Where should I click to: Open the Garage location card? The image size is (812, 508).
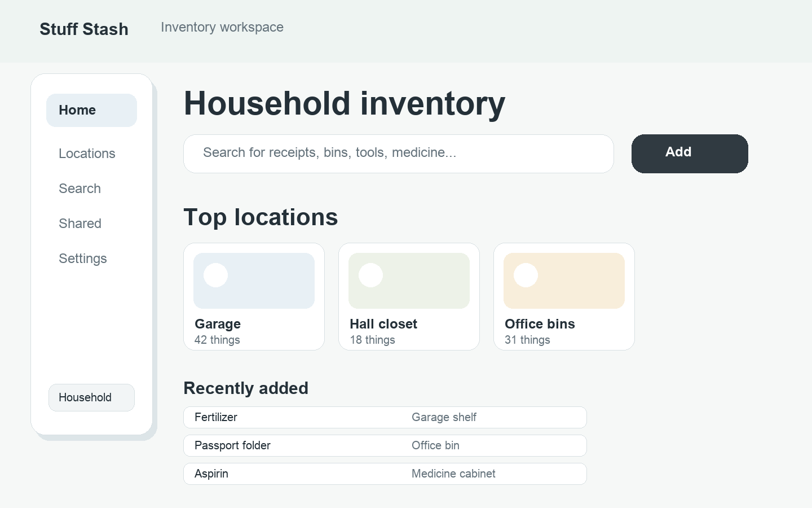254,296
